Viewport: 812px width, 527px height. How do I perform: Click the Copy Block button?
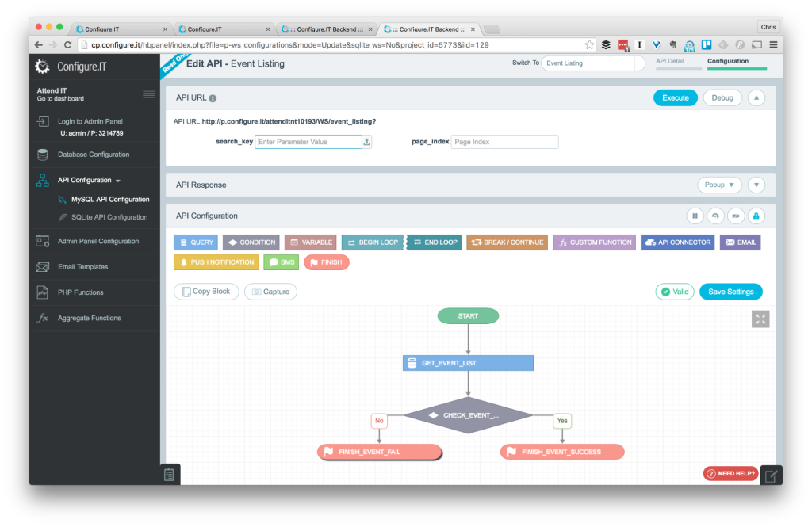click(x=206, y=292)
